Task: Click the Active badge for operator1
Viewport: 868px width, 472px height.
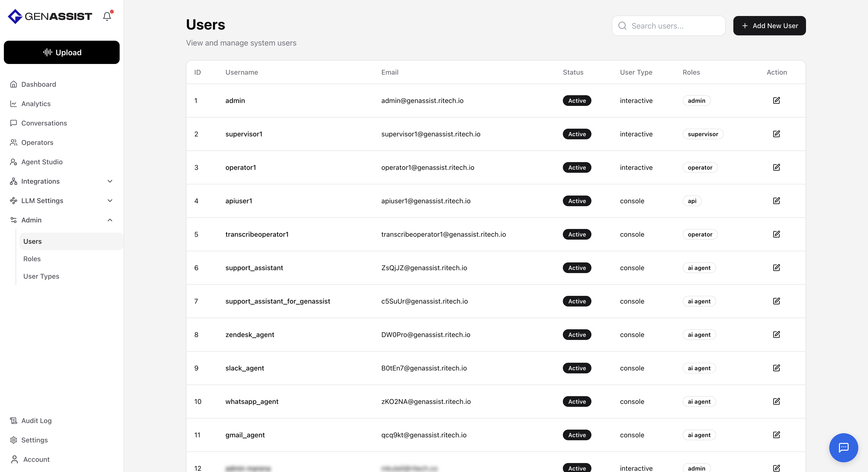Action: [577, 168]
